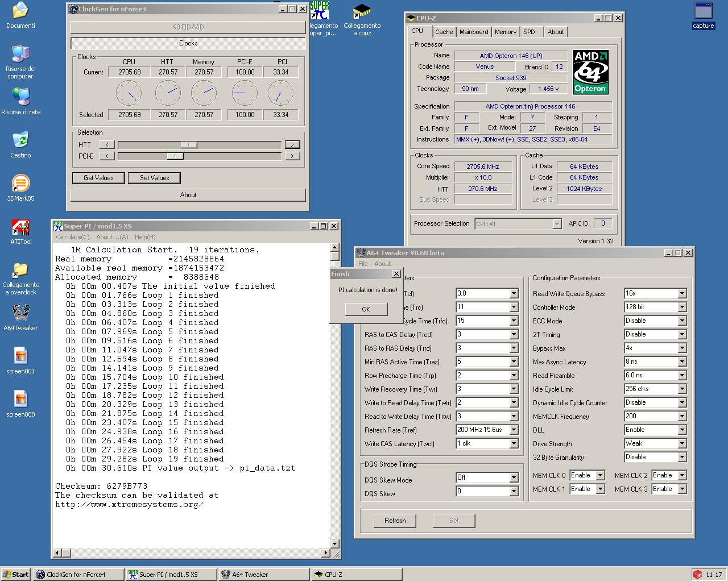Click the system tray security icon
This screenshot has height=582, width=728.
coord(698,575)
